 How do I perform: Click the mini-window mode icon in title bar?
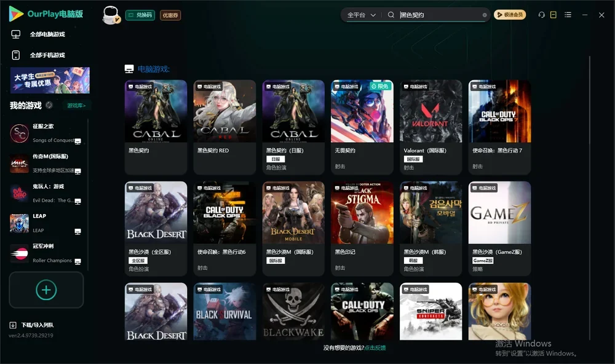pos(553,15)
